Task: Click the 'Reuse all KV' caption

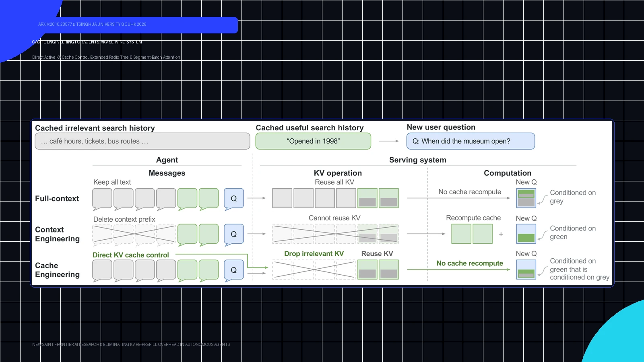Action: 334,182
